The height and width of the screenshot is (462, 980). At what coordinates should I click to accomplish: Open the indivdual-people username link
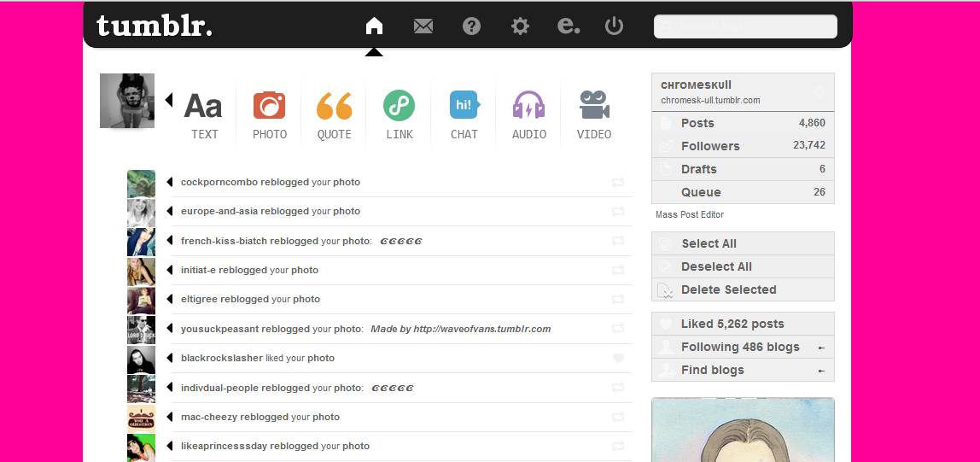(220, 388)
